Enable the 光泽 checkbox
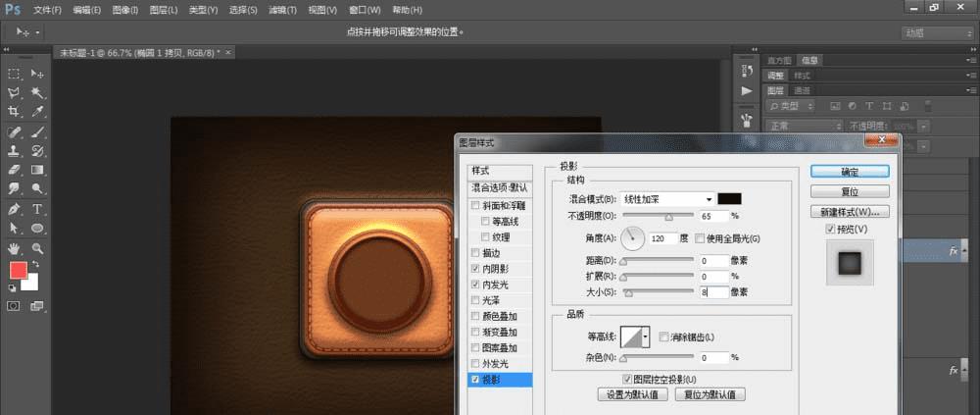Image resolution: width=980 pixels, height=415 pixels. [475, 300]
